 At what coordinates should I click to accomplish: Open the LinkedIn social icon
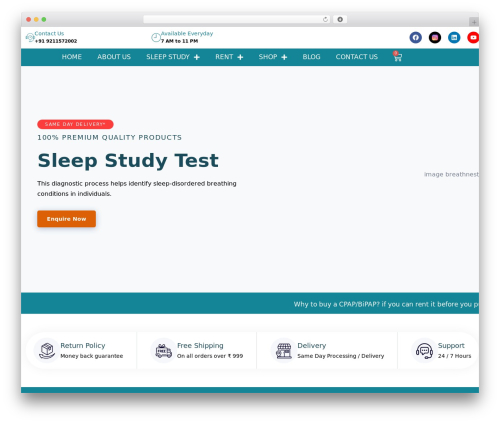coord(454,37)
